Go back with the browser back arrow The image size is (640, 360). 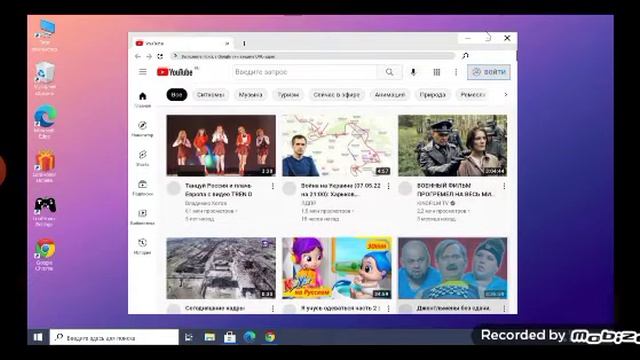coord(138,56)
